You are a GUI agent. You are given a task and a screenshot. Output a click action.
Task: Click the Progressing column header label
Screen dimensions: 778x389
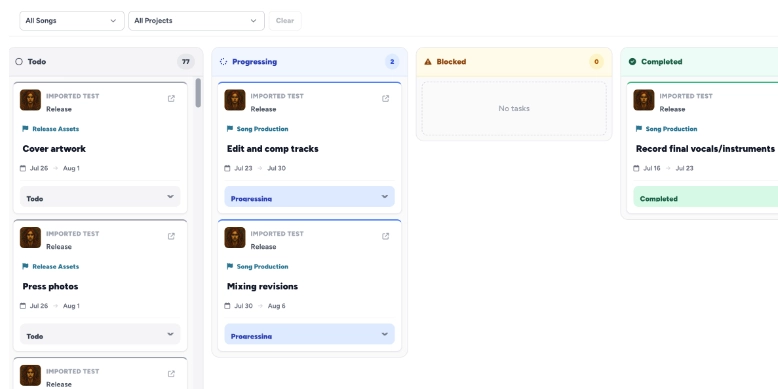[x=255, y=62]
